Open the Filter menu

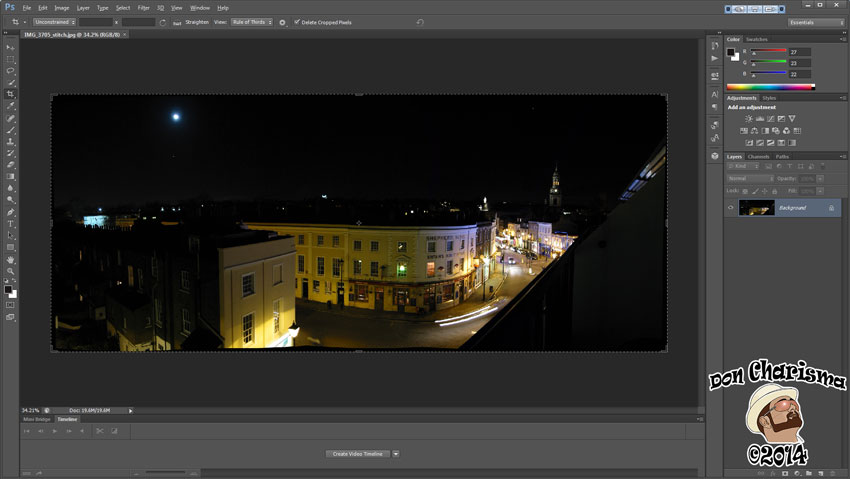coord(144,7)
